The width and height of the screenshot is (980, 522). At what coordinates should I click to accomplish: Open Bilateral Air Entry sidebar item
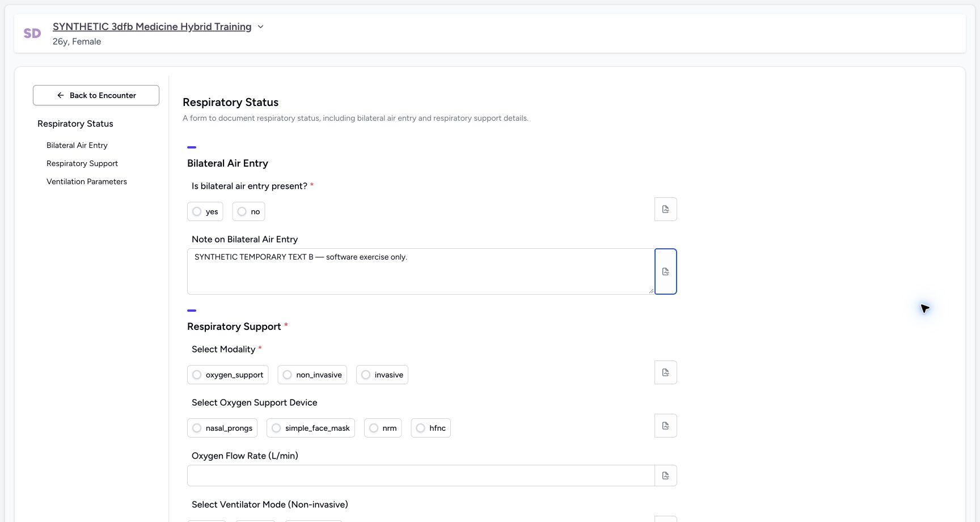(77, 145)
